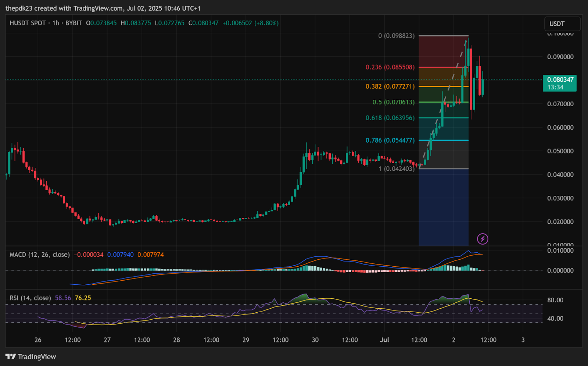Select the current price label 0.080347
Screen dimensions: 588x366
[560, 83]
